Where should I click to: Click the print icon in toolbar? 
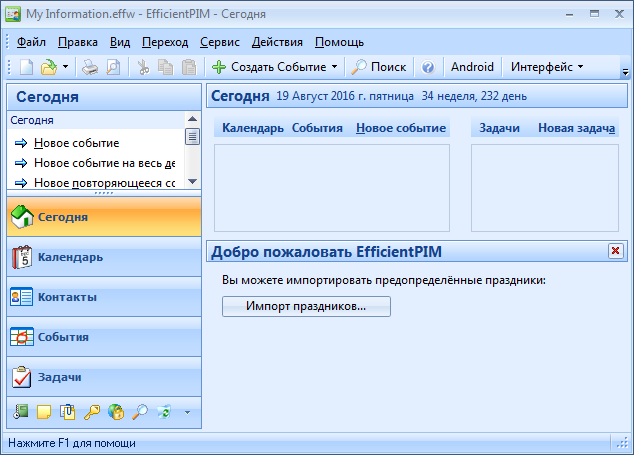pos(90,67)
